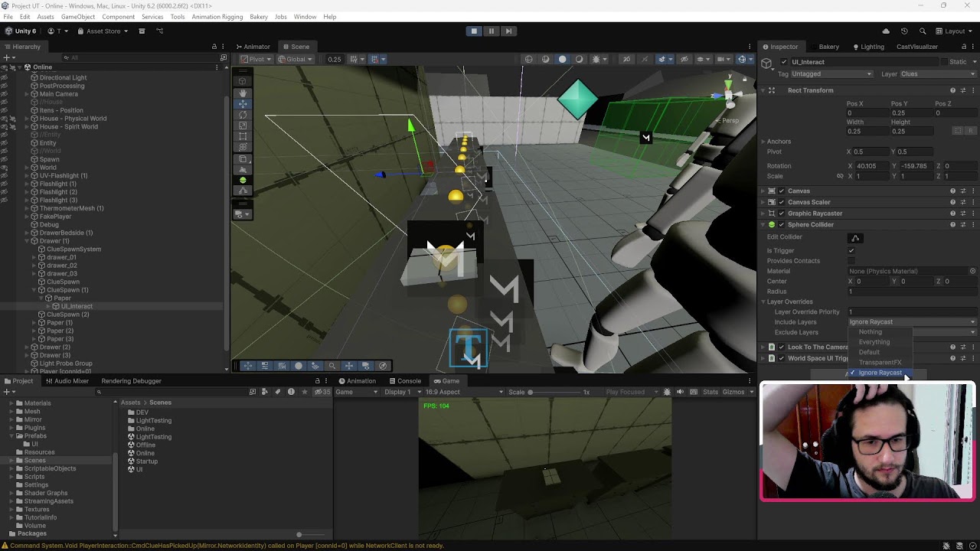Click the Radius input field

click(x=912, y=292)
